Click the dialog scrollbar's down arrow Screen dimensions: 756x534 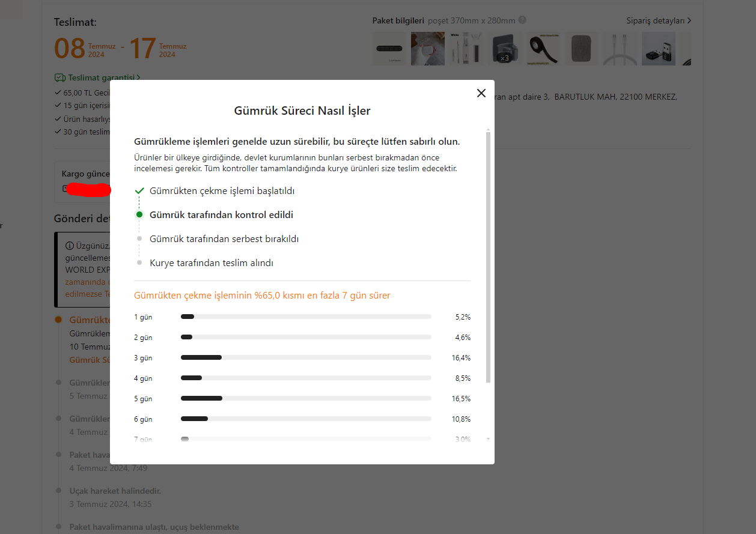[488, 439]
